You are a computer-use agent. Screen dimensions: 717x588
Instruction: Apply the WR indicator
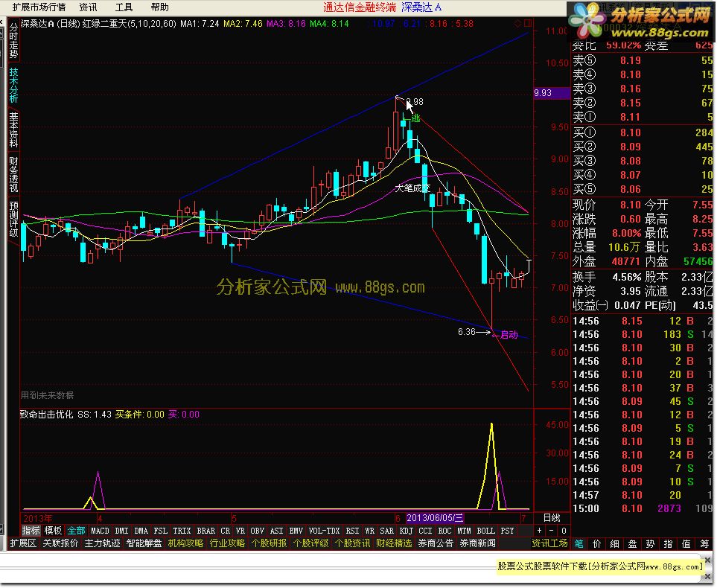[369, 531]
